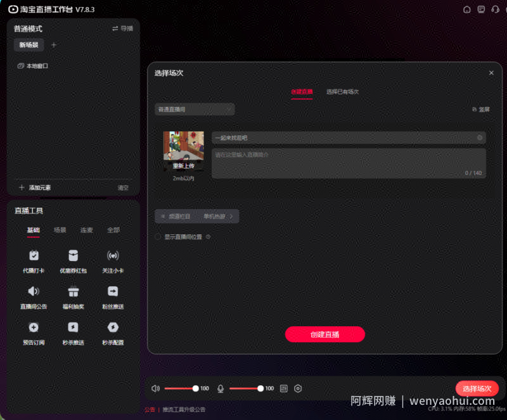
Task: Mute the speaker volume icon
Action: pyautogui.click(x=155, y=388)
